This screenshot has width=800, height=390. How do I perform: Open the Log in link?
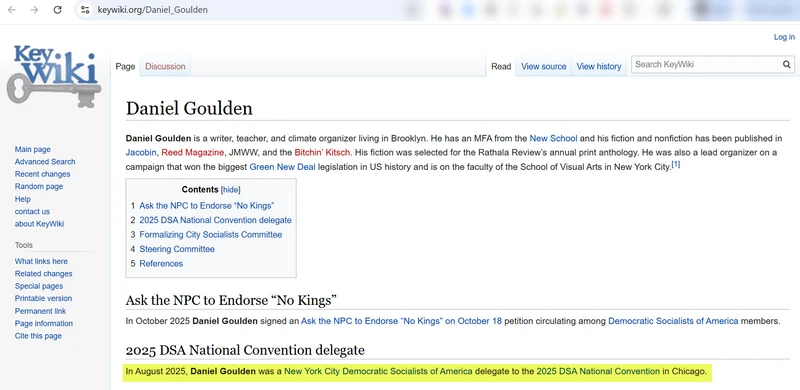pos(784,37)
